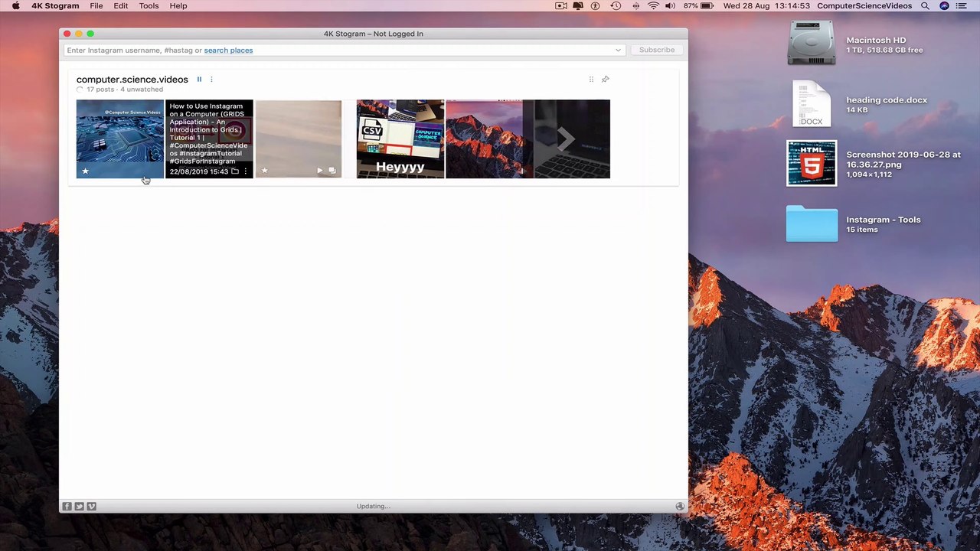This screenshot has height=551, width=980.
Task: Open the Edit menu
Action: 121,5
